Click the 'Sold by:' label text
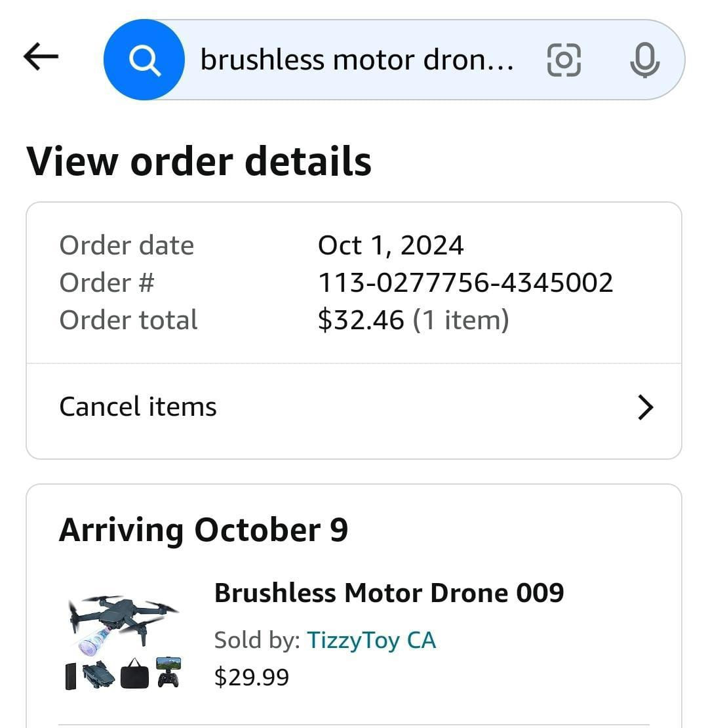 point(257,640)
